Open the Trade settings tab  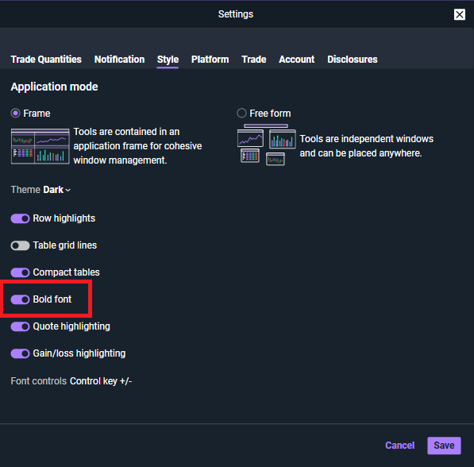pyautogui.click(x=254, y=59)
